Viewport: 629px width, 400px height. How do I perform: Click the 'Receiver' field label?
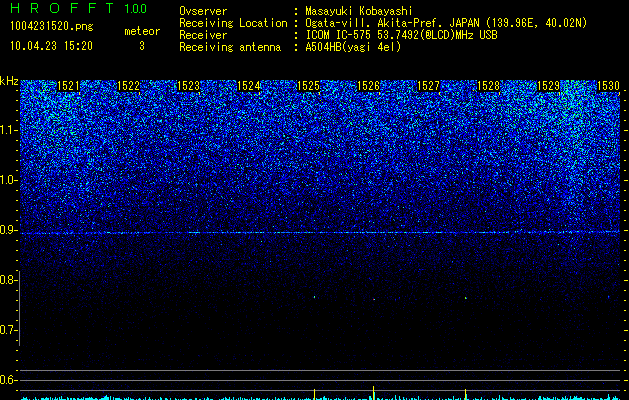coord(203,35)
